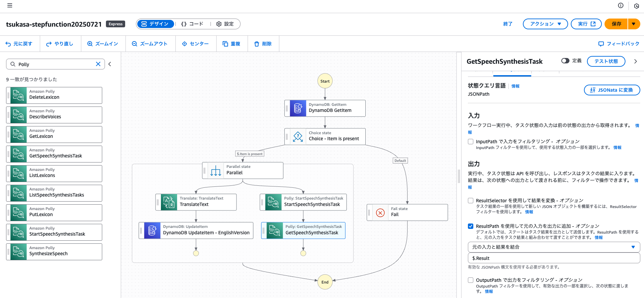Enable the InputPath filtering checkbox
This screenshot has width=644, height=298.
tap(471, 142)
